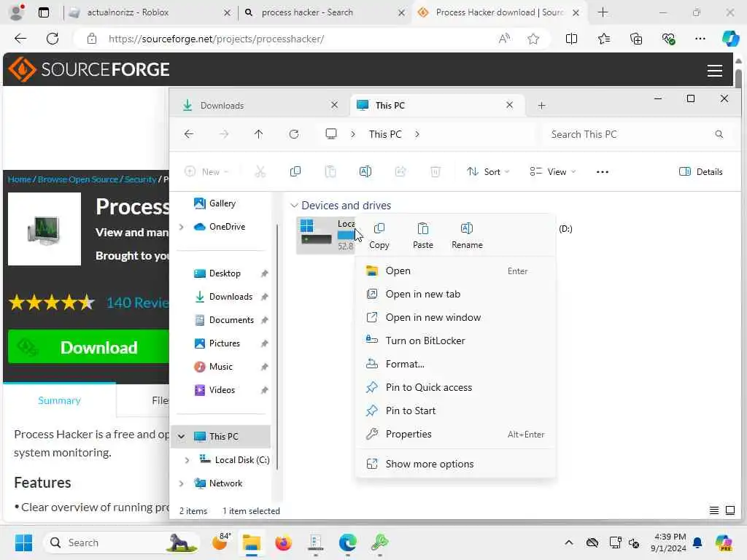Open Gallery in the navigation pane
The width and height of the screenshot is (747, 560).
coord(222,203)
